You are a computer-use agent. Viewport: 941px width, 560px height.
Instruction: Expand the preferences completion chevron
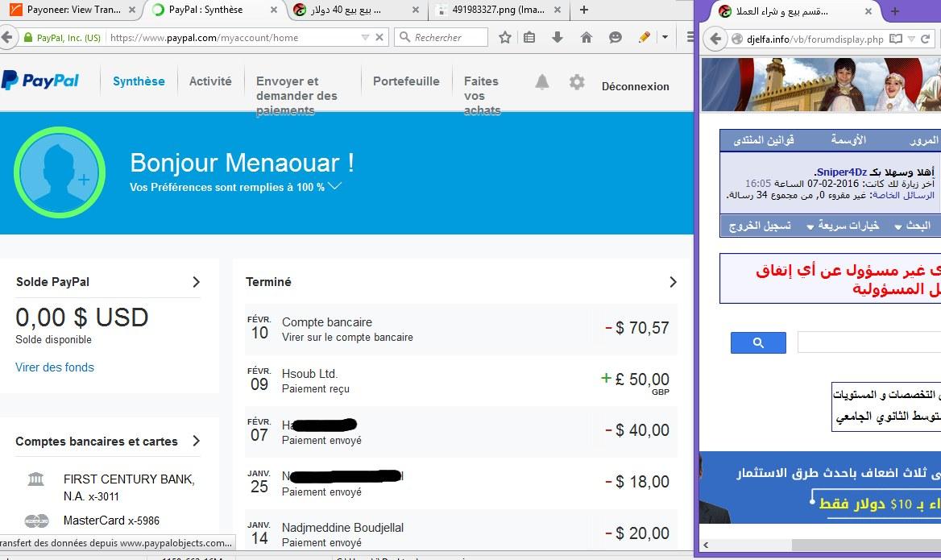click(335, 186)
